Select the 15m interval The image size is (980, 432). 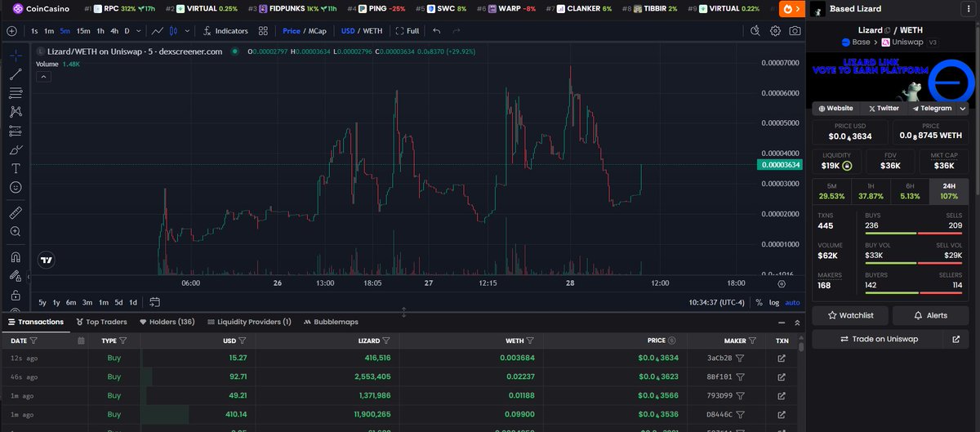point(83,31)
